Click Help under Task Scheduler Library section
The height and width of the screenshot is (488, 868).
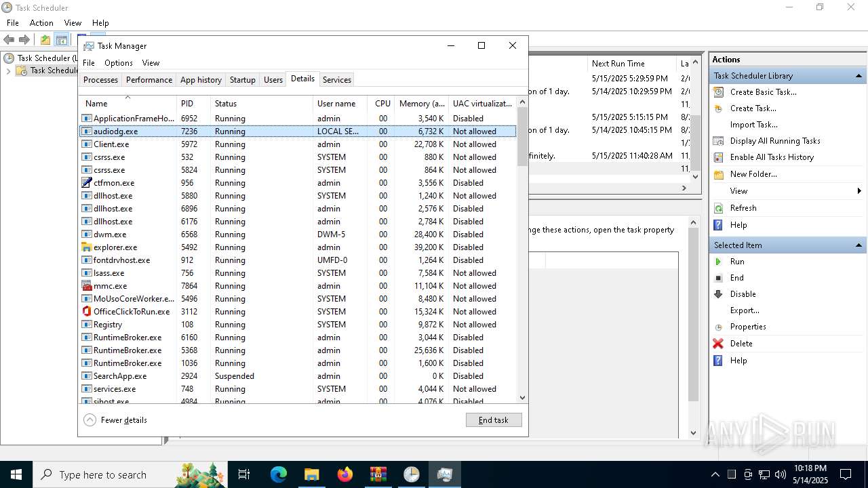coord(738,225)
